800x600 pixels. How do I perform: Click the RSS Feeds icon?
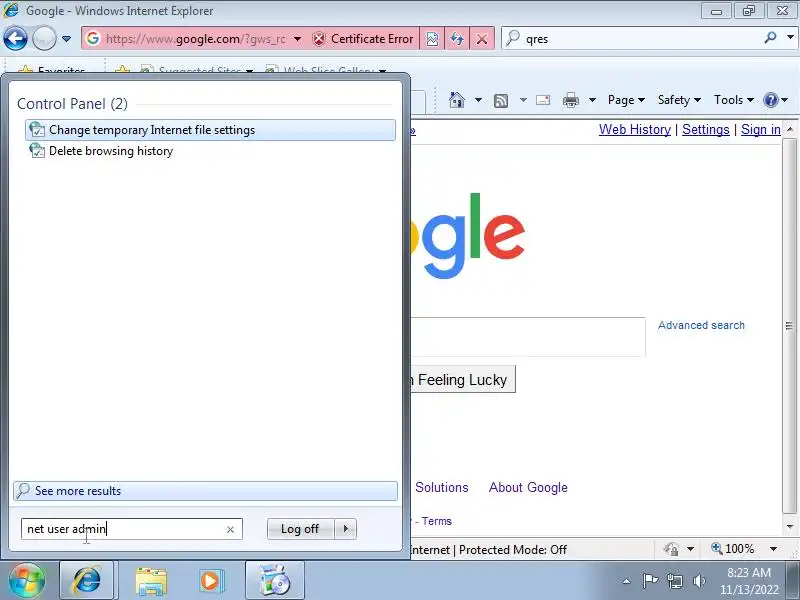coord(501,101)
